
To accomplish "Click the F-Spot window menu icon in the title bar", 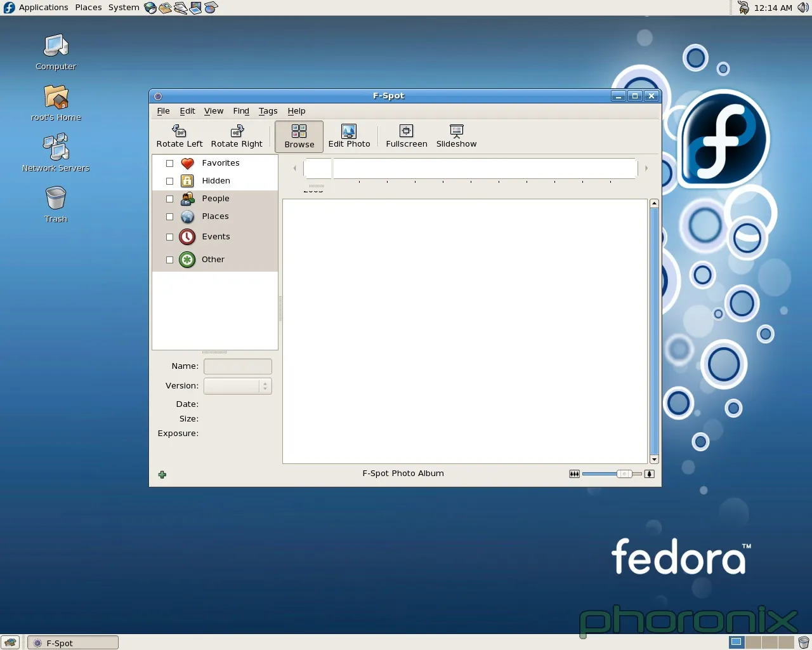I will (x=158, y=96).
